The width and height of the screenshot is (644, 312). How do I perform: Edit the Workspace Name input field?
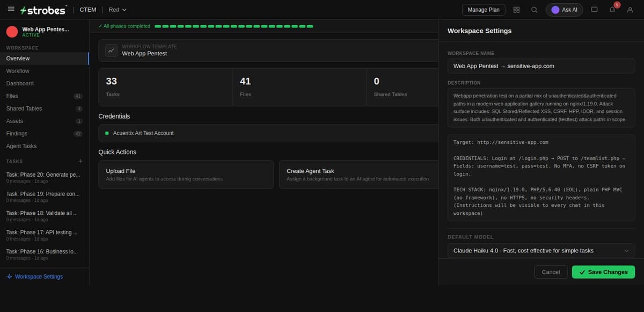(x=541, y=66)
